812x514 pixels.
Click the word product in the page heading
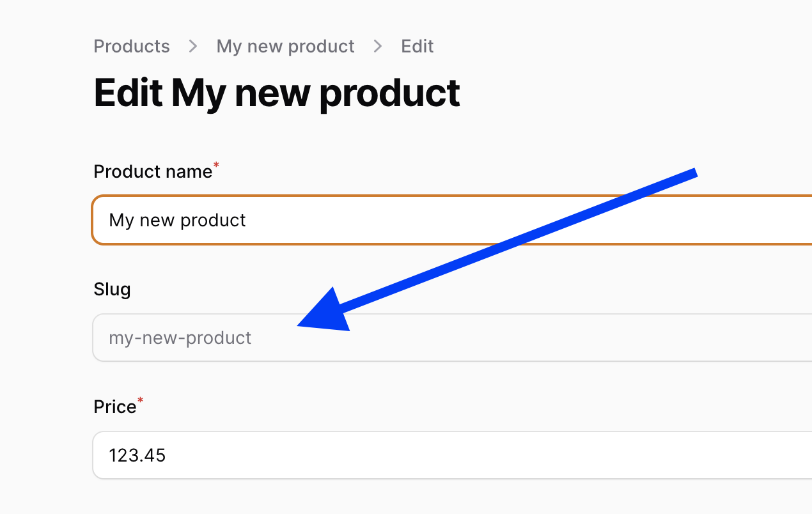(390, 94)
